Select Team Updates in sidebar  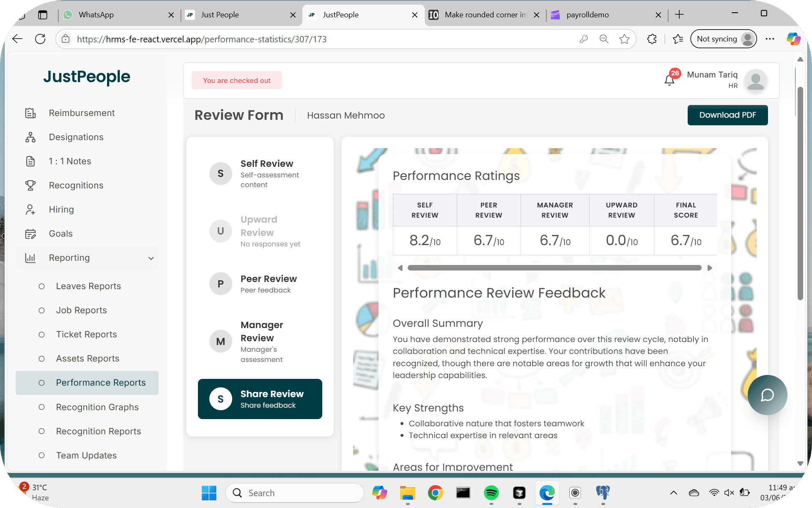pos(87,456)
